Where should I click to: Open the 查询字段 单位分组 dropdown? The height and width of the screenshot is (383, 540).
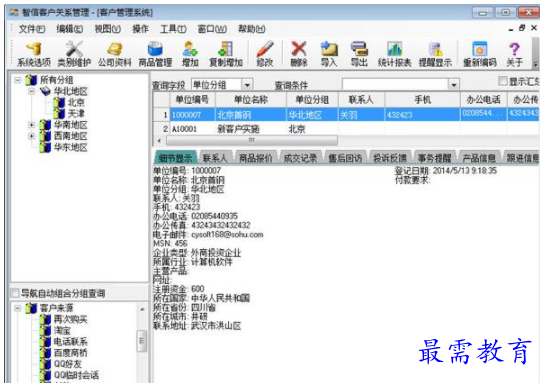[x=247, y=84]
